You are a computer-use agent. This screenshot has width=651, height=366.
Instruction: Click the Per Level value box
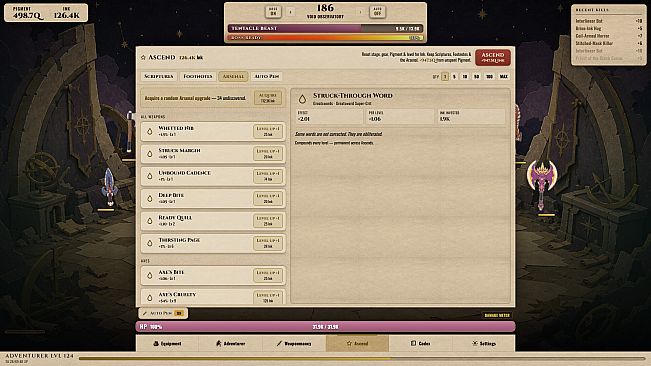[x=401, y=117]
